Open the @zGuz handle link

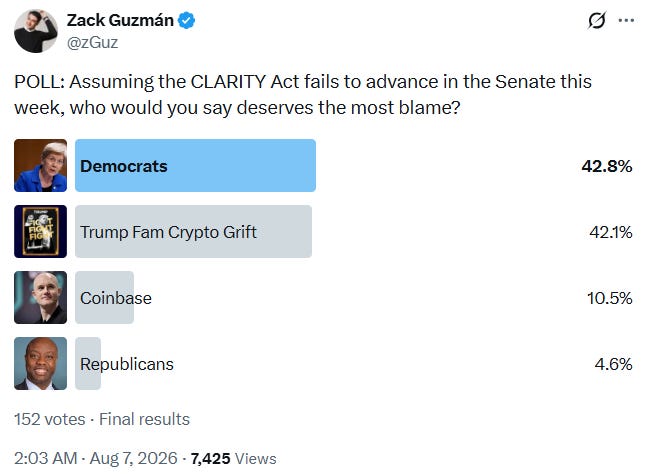point(92,43)
